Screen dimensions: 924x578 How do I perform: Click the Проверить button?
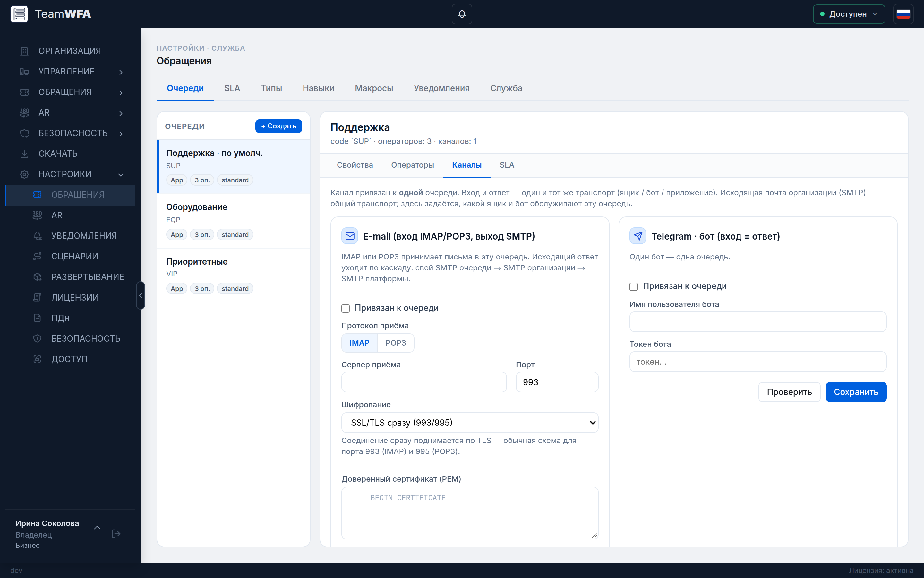(789, 392)
